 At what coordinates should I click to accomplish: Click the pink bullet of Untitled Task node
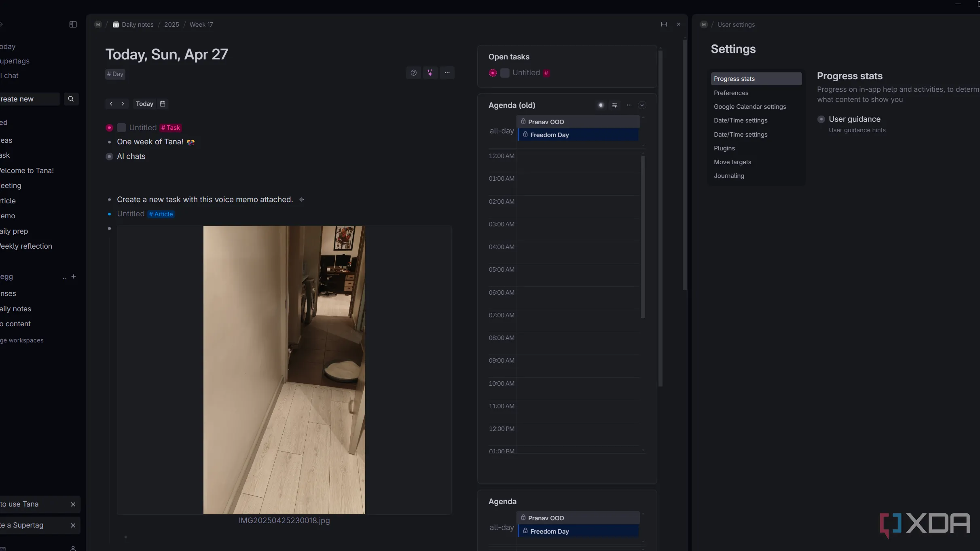pos(109,128)
